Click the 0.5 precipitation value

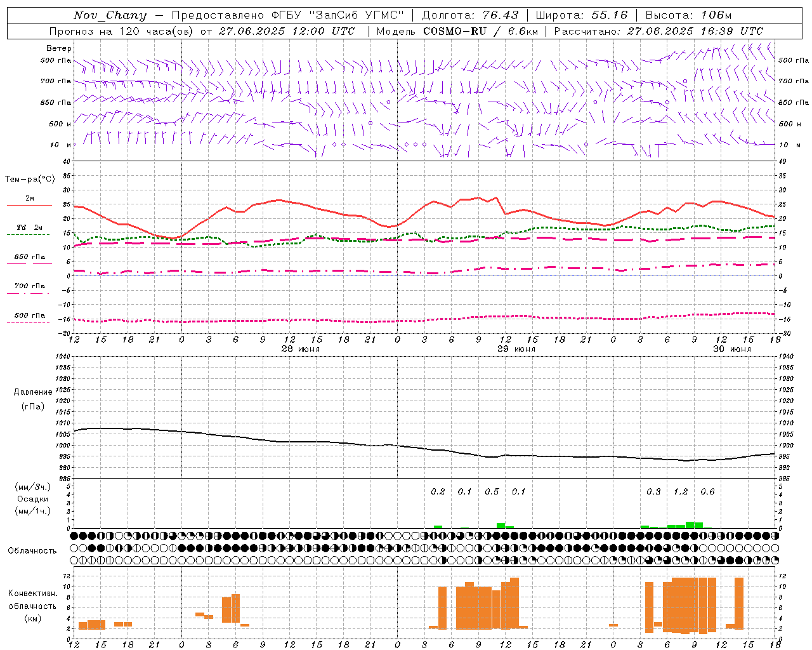tap(492, 492)
